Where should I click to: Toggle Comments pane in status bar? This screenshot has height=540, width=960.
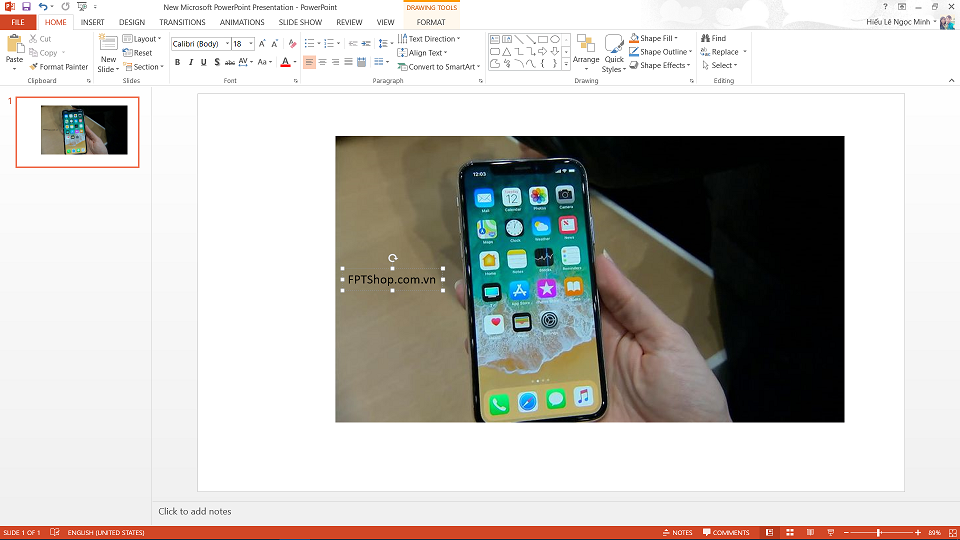[726, 533]
